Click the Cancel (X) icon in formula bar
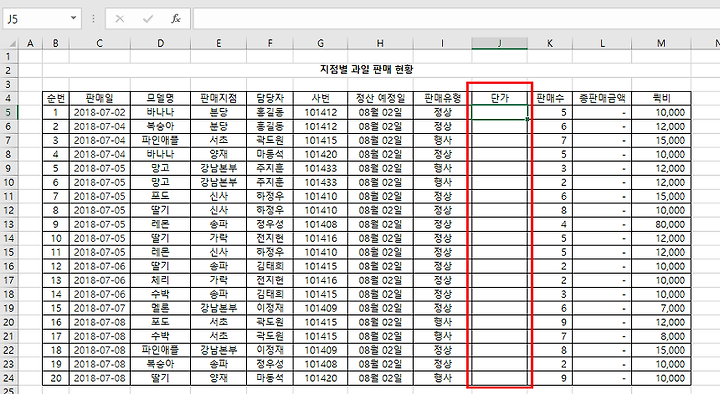Image resolution: width=720 pixels, height=394 pixels. click(120, 19)
